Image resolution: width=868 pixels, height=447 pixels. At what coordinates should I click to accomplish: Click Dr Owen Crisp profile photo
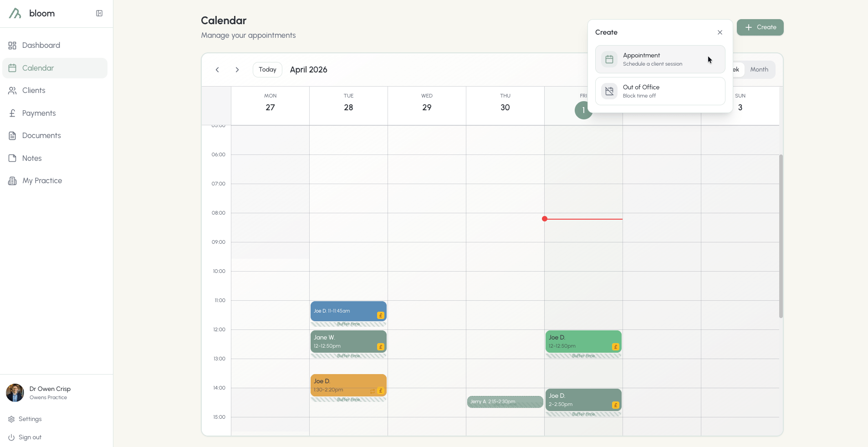pos(15,393)
